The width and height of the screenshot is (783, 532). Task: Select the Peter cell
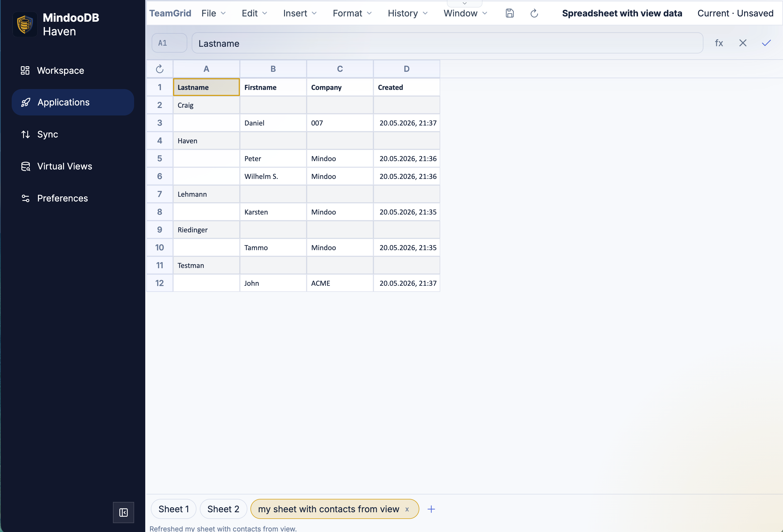(273, 159)
